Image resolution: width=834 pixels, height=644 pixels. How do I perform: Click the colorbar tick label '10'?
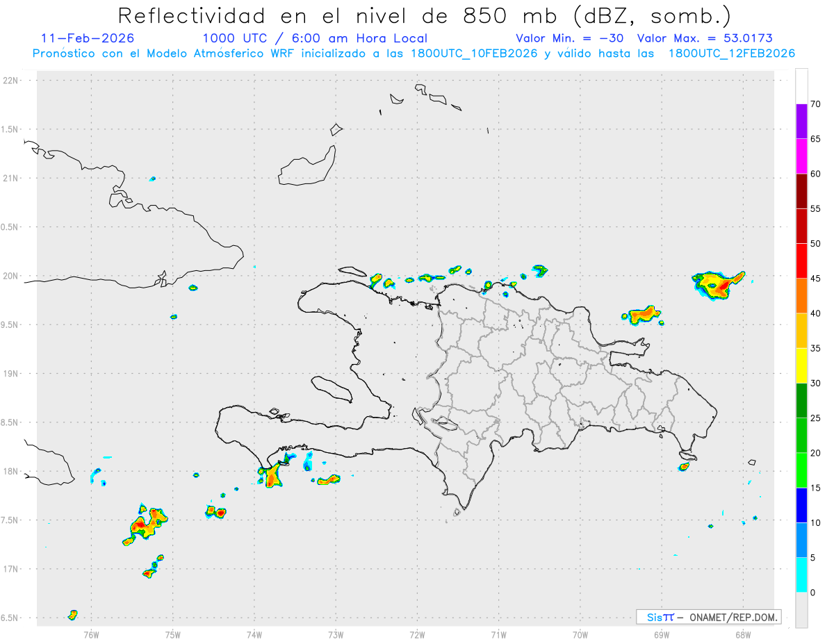click(817, 523)
